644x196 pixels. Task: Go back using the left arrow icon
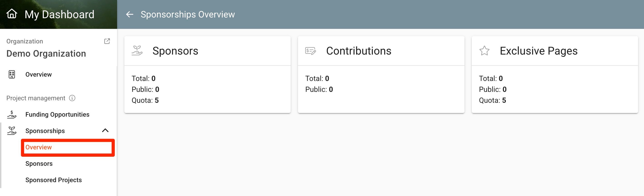tap(130, 14)
